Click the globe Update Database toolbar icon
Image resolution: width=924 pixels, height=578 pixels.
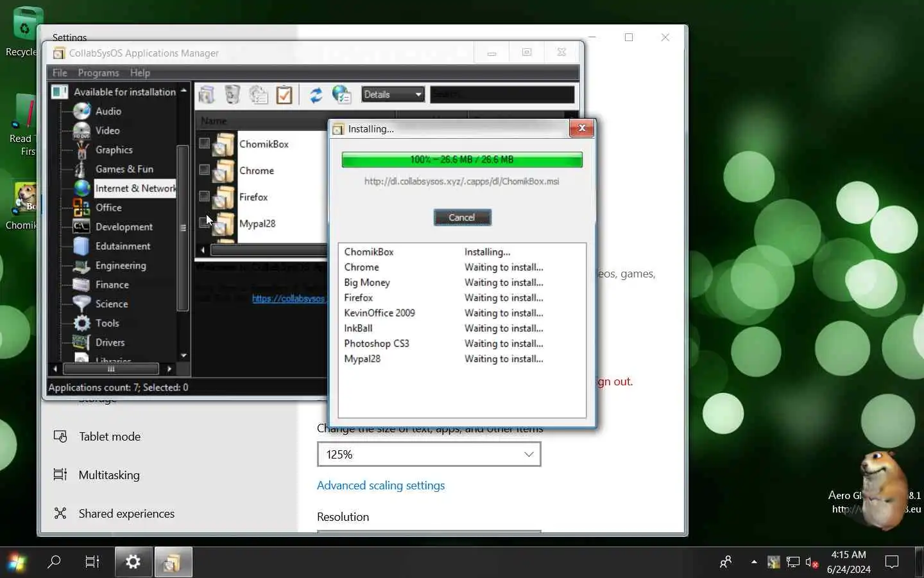click(341, 95)
